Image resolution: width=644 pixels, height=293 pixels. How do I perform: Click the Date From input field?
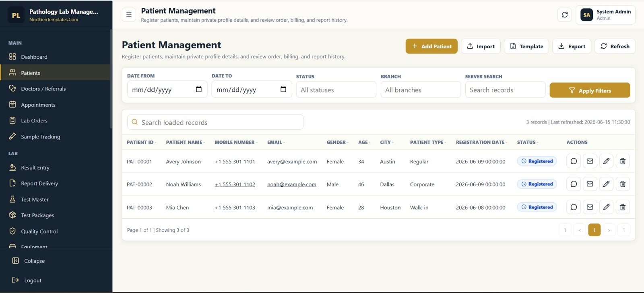[167, 89]
